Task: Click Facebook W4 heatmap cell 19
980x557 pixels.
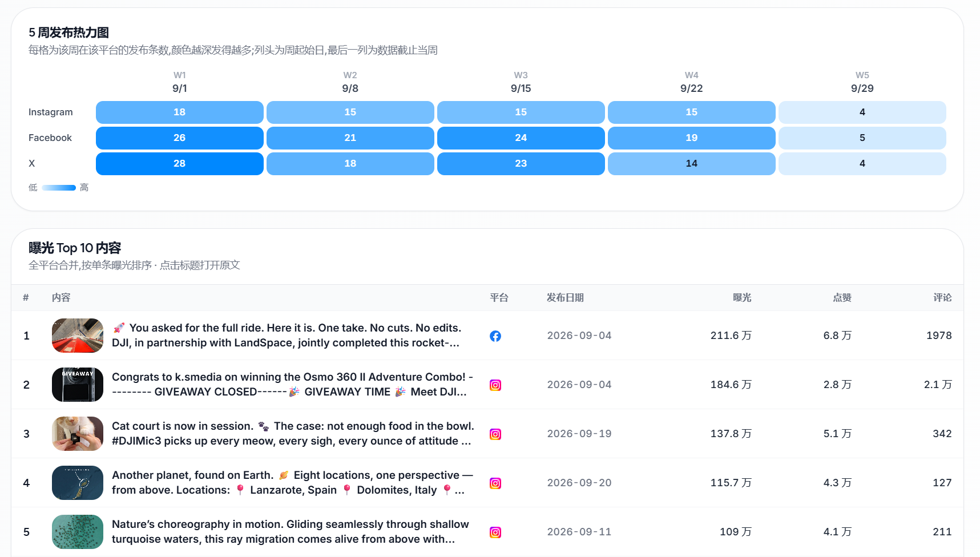Action: [x=692, y=138]
